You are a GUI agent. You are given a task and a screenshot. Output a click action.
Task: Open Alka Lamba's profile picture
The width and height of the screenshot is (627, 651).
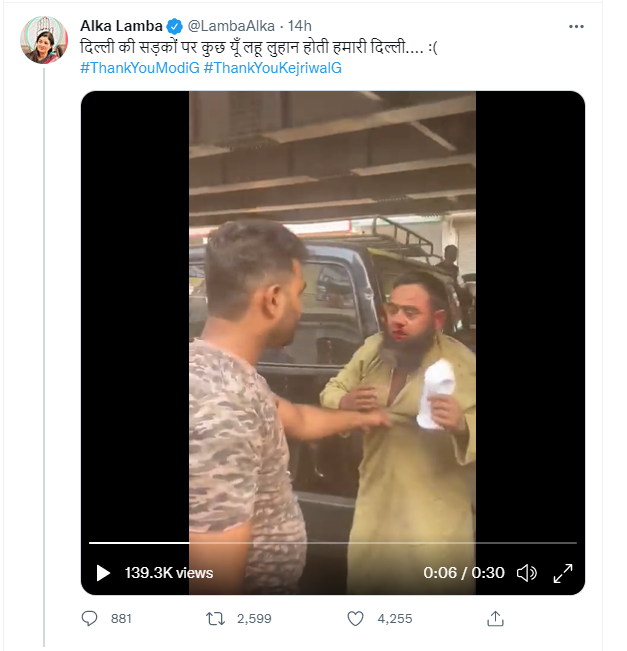[43, 40]
